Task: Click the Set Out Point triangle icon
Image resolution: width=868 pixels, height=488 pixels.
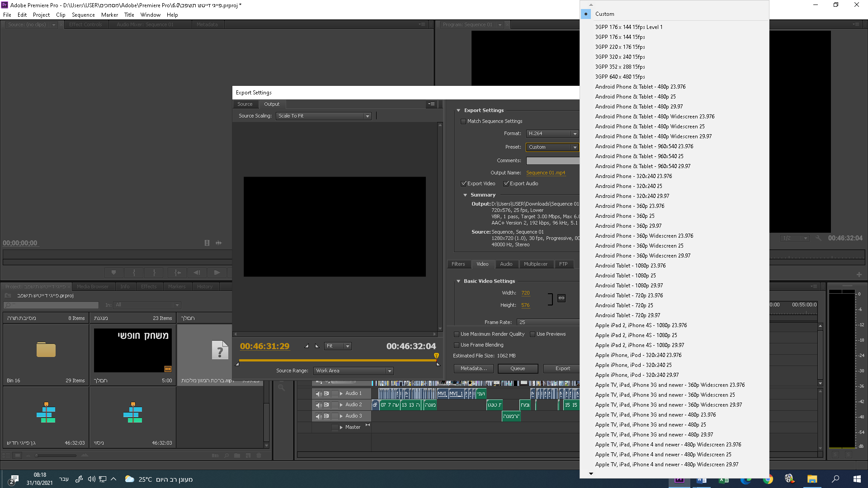Action: point(317,346)
